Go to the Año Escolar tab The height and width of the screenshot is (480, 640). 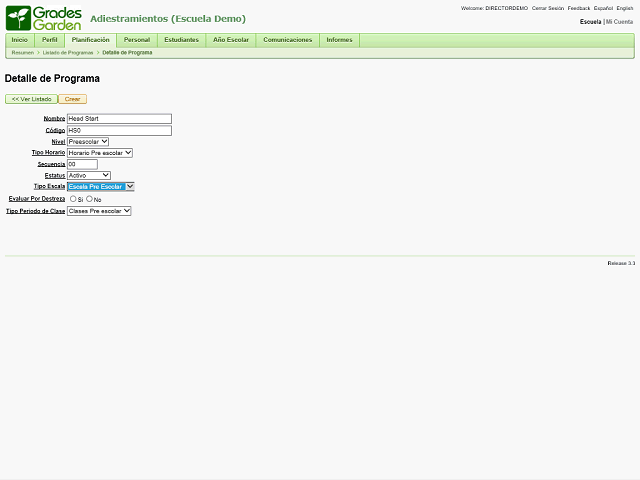click(230, 40)
